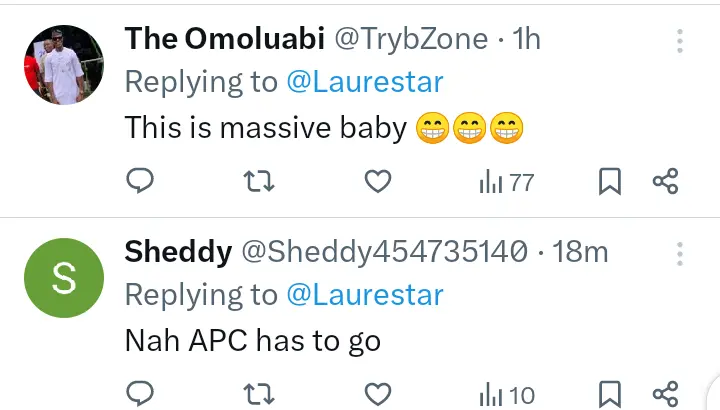Open @Laurestar link in The Omoluabi's reply
The image size is (720, 410).
[365, 83]
